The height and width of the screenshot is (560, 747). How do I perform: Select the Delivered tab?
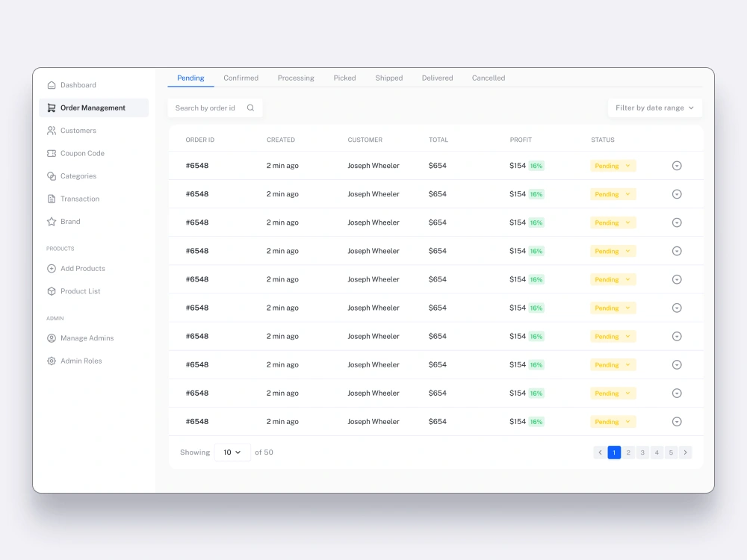tap(437, 78)
